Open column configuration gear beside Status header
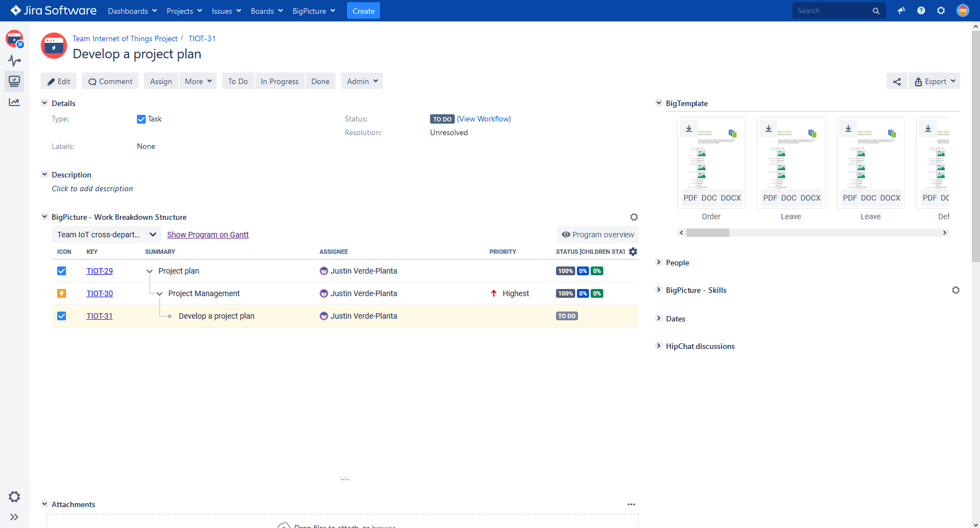Viewport: 980px width, 528px height. pyautogui.click(x=633, y=252)
